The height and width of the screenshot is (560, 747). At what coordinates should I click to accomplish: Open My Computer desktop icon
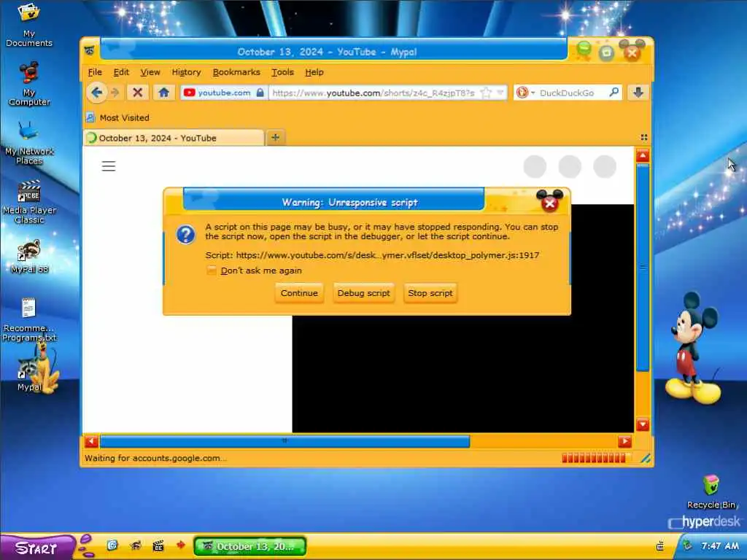click(x=29, y=84)
